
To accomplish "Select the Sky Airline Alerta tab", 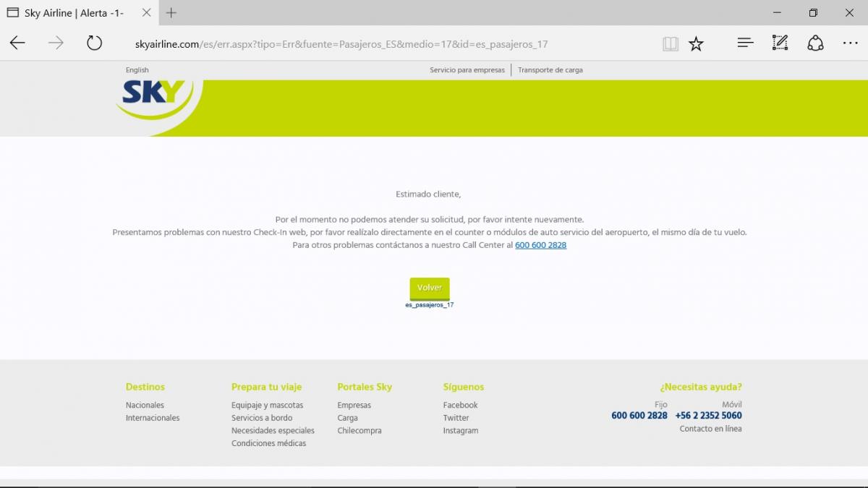I will (x=72, y=13).
